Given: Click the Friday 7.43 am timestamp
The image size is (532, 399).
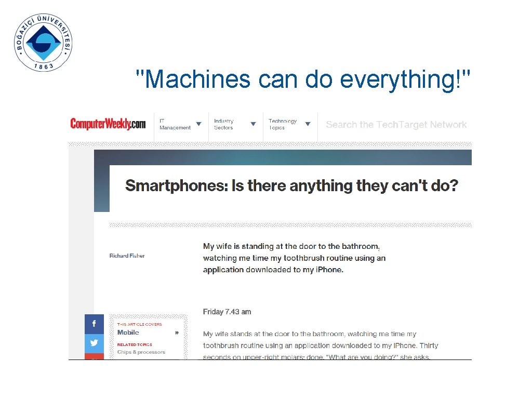Looking at the screenshot, I should pos(227,312).
